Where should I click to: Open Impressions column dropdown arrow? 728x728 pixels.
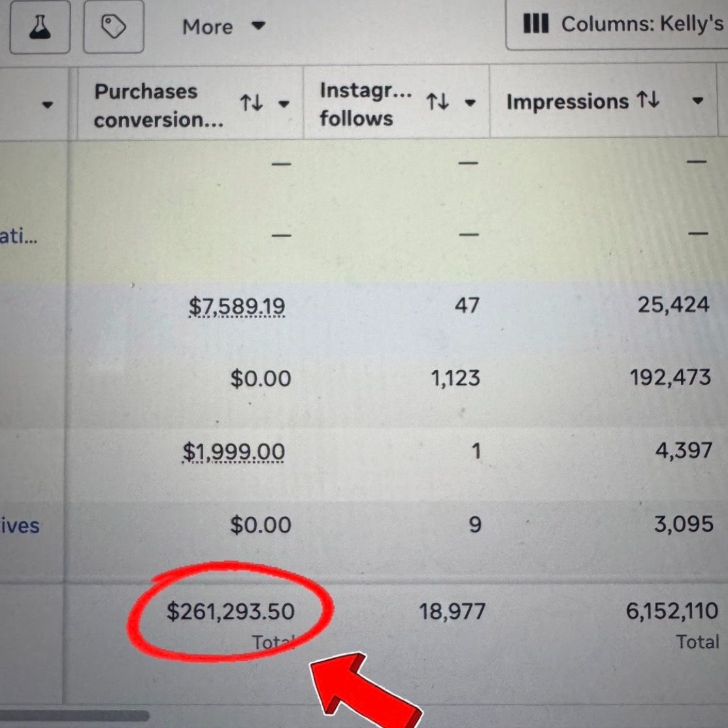point(697,101)
